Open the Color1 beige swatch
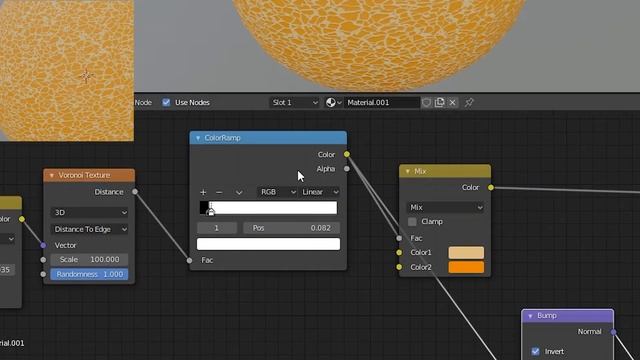 pyautogui.click(x=466, y=253)
